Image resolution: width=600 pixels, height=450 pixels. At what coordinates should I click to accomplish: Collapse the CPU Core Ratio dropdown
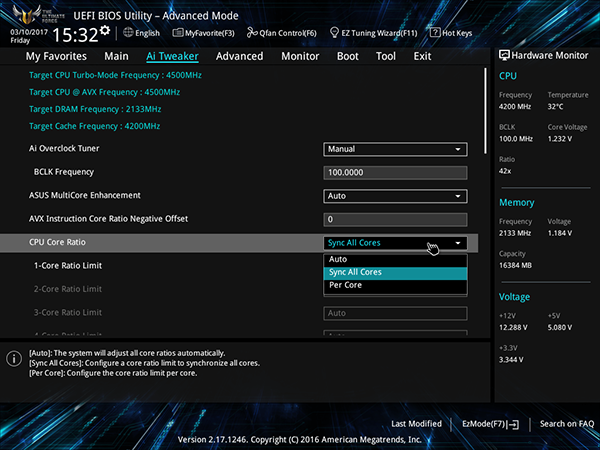pos(395,243)
